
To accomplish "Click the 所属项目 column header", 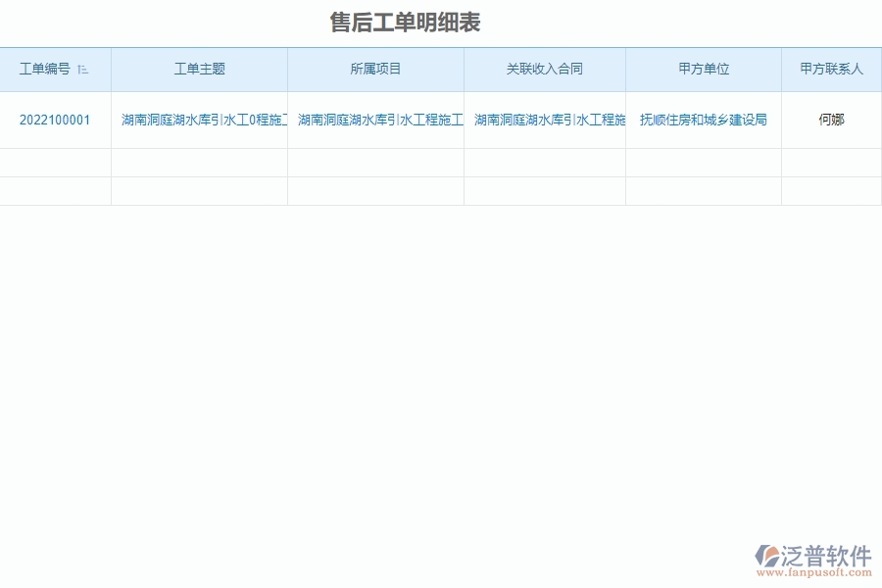I will [x=376, y=70].
